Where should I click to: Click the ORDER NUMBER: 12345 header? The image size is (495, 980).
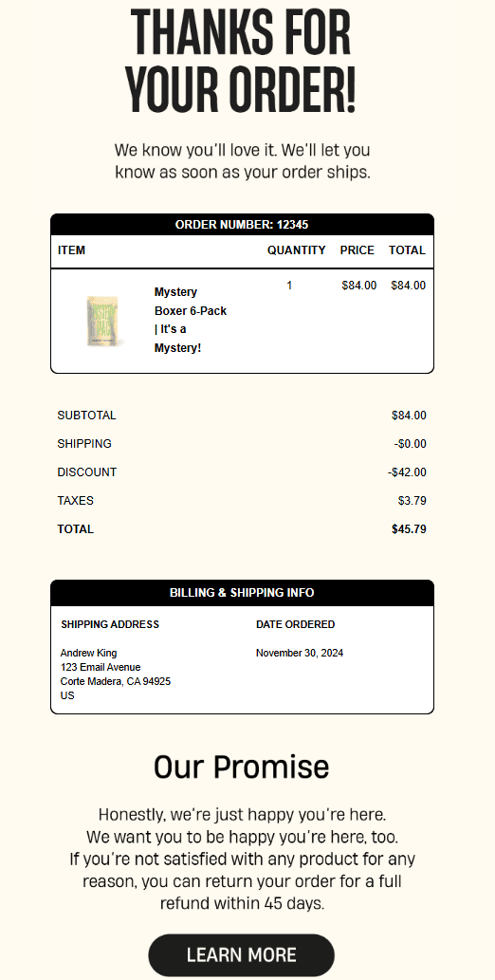pyautogui.click(x=242, y=225)
